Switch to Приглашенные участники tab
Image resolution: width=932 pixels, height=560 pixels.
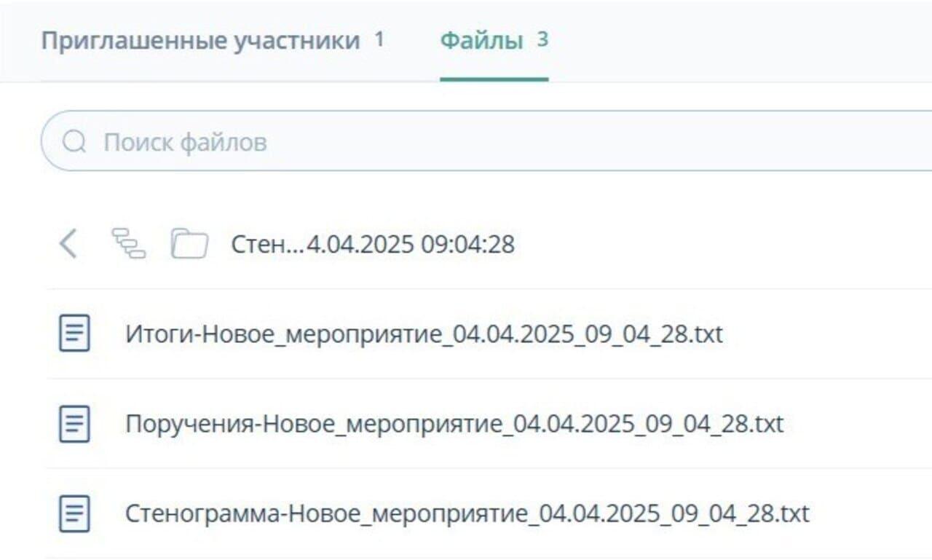click(x=200, y=41)
